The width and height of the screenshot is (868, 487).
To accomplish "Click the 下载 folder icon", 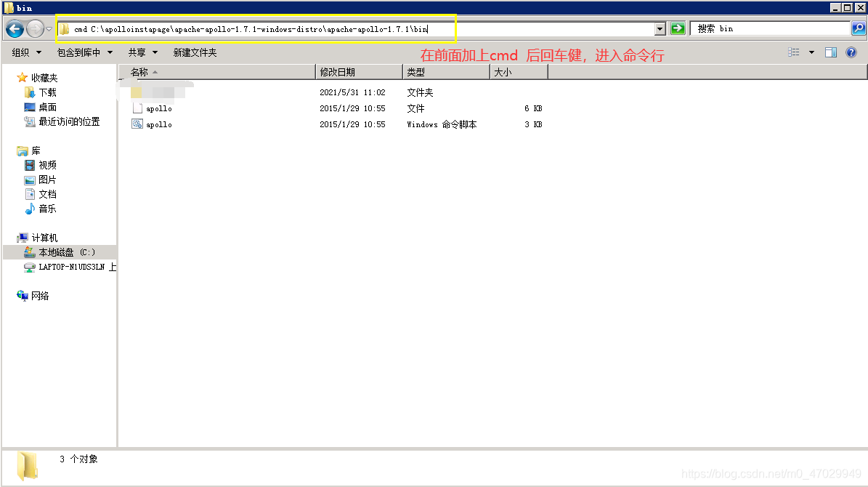I will tap(30, 92).
